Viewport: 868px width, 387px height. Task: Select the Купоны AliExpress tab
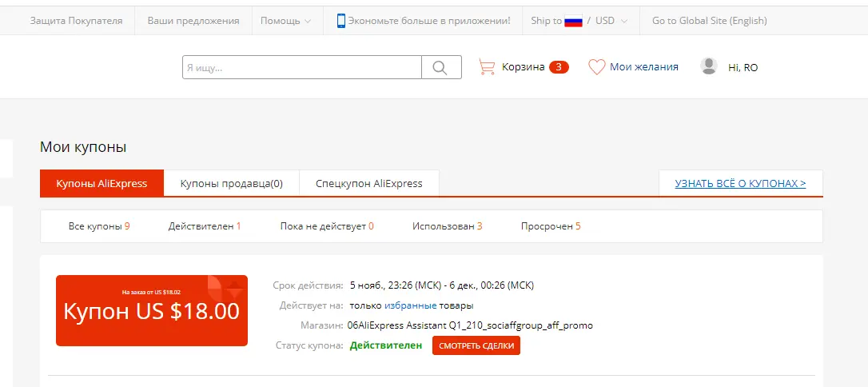click(x=102, y=183)
